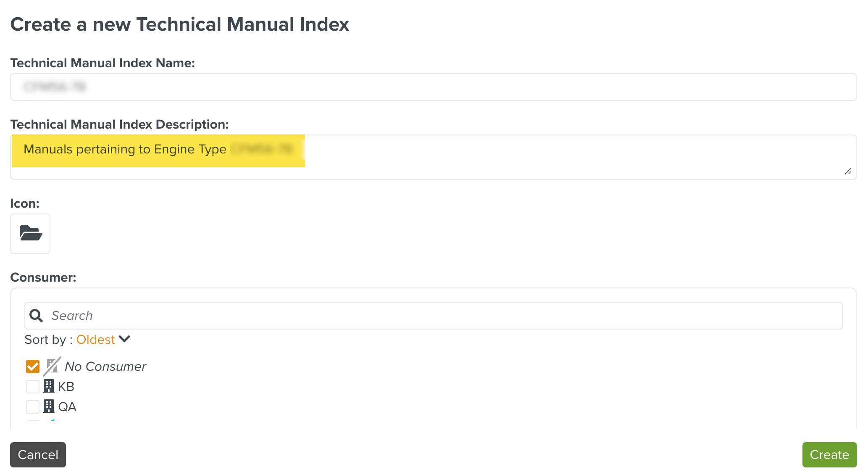Expand the sort order chevron beside Oldest

(x=125, y=339)
